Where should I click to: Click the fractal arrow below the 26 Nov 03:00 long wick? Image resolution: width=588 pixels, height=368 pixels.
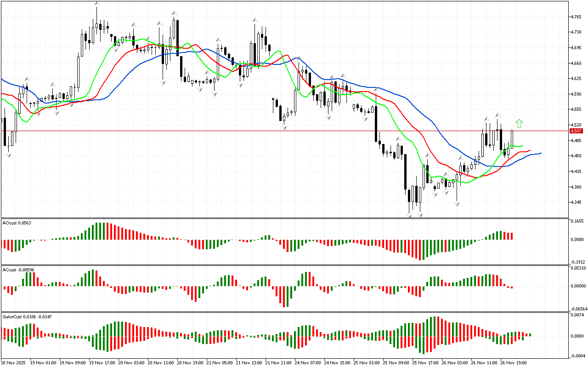click(x=457, y=203)
